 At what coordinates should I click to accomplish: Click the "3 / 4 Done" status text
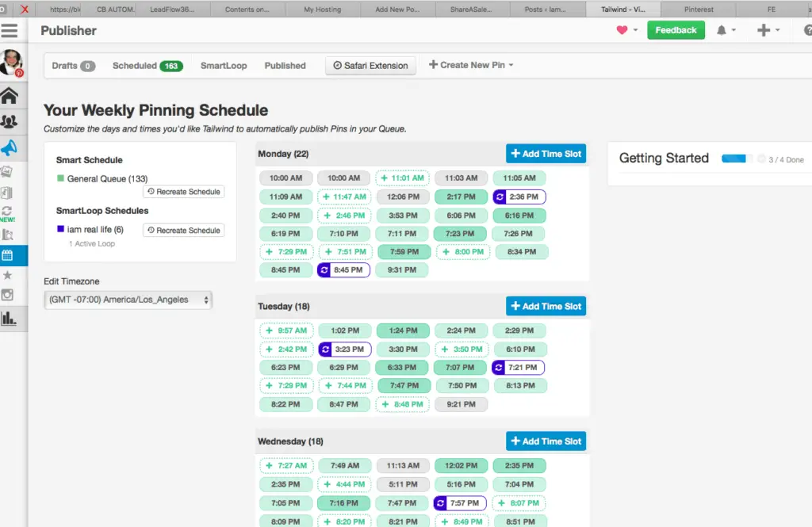coord(786,160)
